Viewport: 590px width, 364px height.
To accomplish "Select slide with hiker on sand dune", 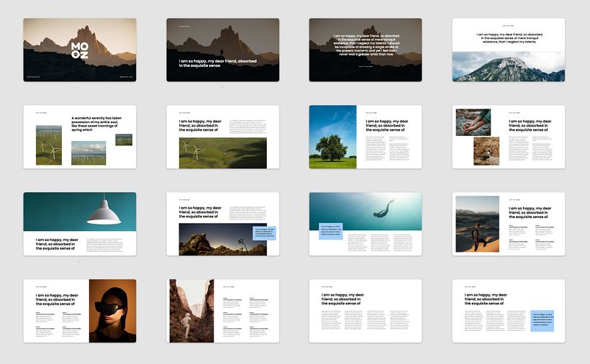I will coord(509,224).
